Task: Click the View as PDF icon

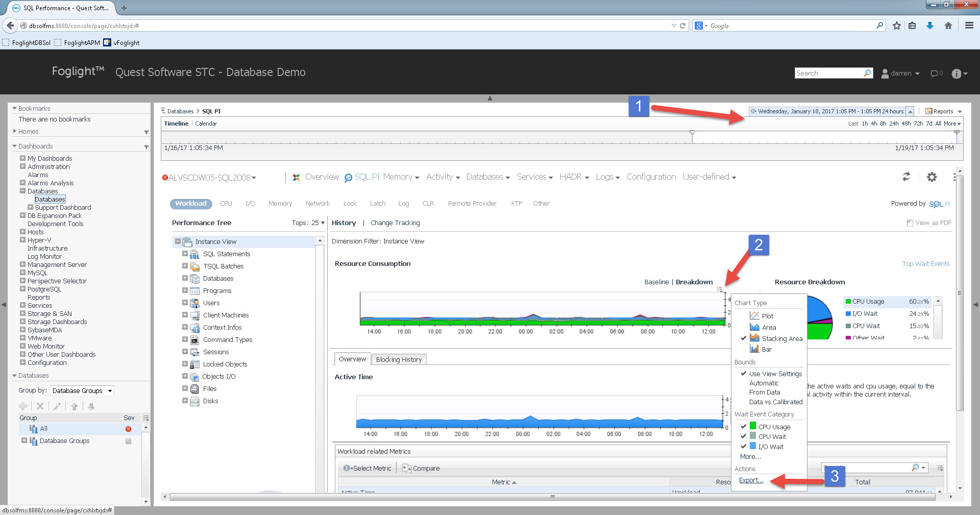Action: tap(910, 223)
